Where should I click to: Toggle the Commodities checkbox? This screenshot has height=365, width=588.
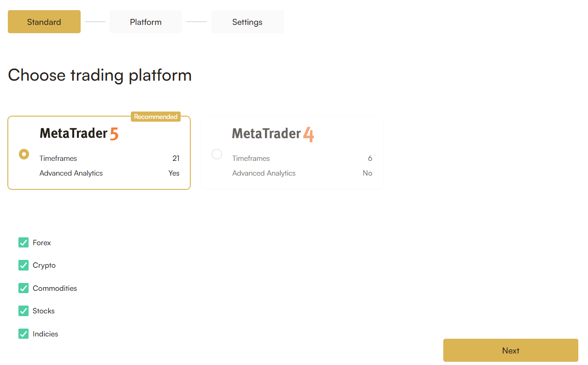(24, 288)
